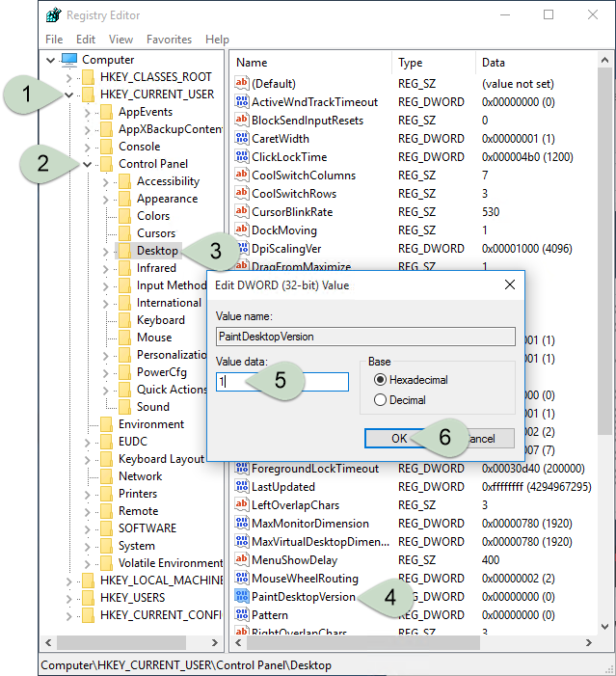This screenshot has width=616, height=676.
Task: Expand the EUDC node
Action: click(x=87, y=443)
